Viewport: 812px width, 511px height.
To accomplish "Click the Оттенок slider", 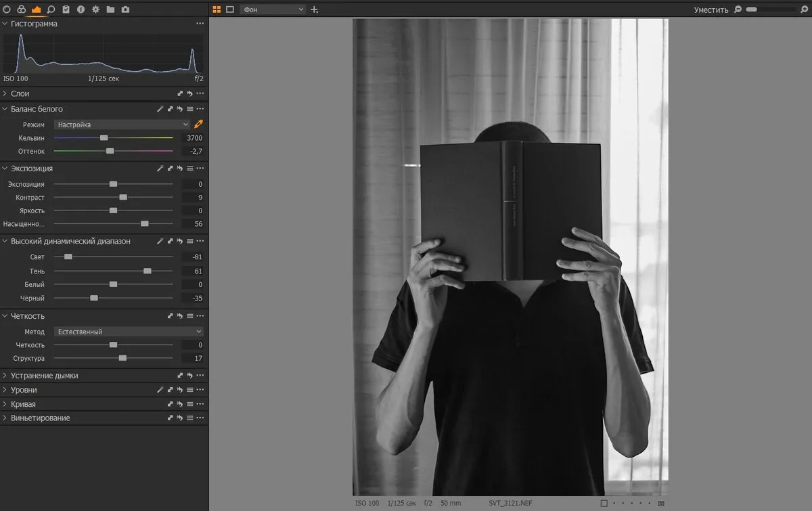I will click(x=113, y=151).
